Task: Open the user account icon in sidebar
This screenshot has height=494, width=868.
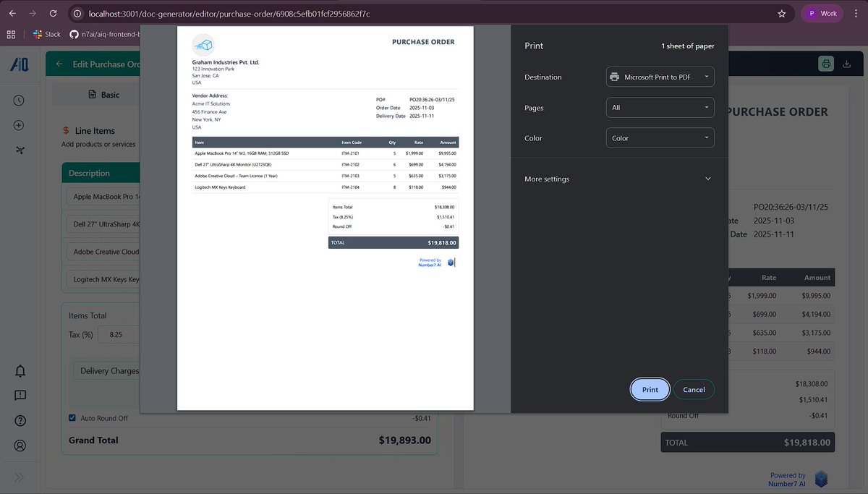Action: [x=20, y=446]
